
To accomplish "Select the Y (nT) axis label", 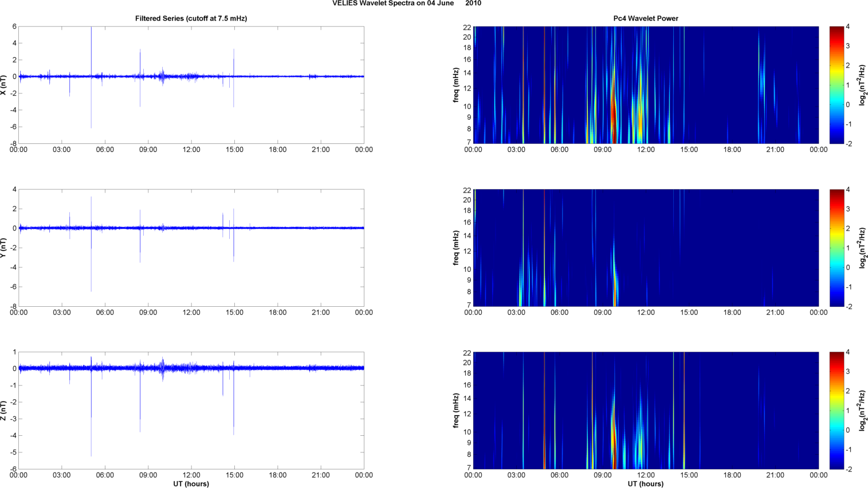I will tap(3, 248).
